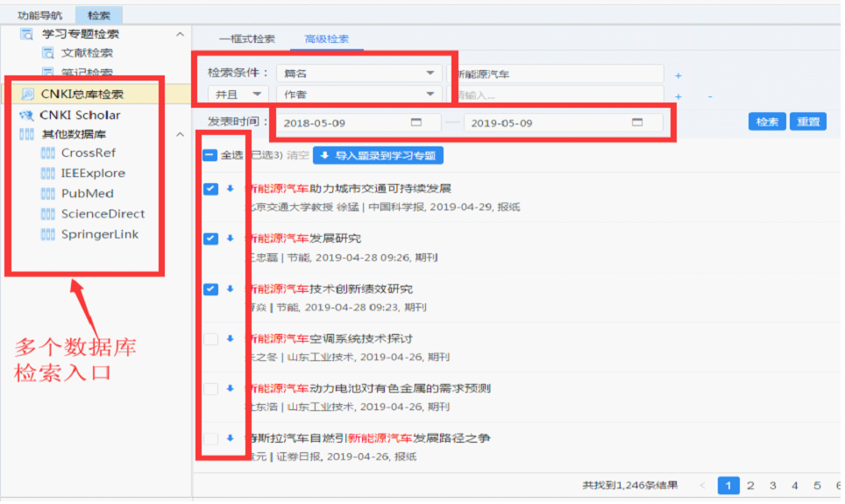Switch to the 功能导航 tab
845x504 pixels.
pyautogui.click(x=39, y=15)
